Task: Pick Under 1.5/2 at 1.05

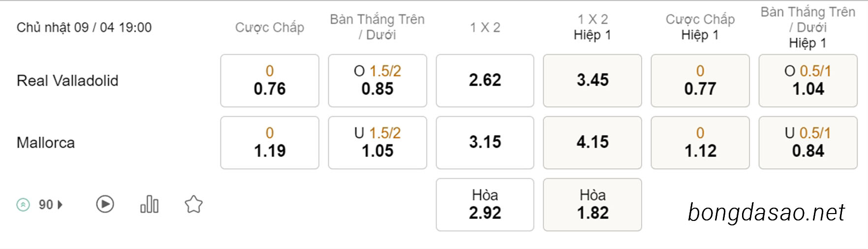Action: pyautogui.click(x=377, y=143)
